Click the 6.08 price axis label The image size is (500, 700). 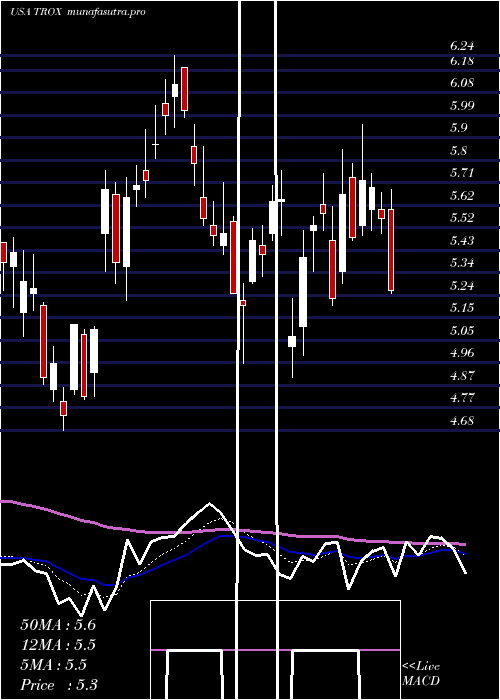pos(462,83)
